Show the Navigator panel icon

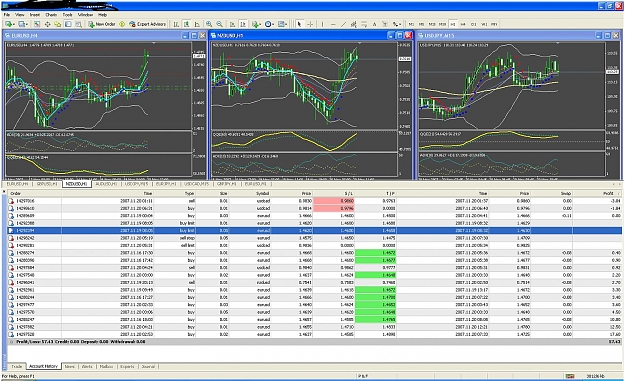point(57,24)
